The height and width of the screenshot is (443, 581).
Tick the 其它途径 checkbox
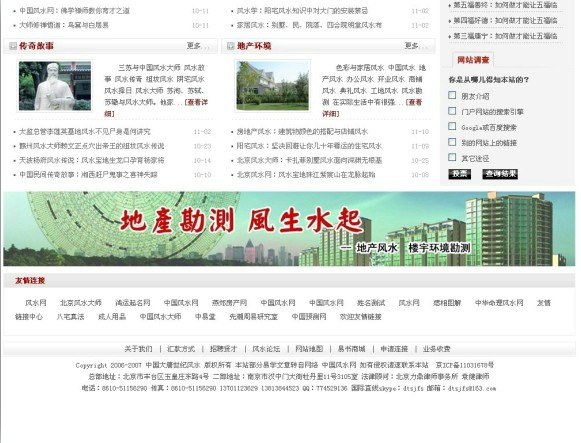452,157
